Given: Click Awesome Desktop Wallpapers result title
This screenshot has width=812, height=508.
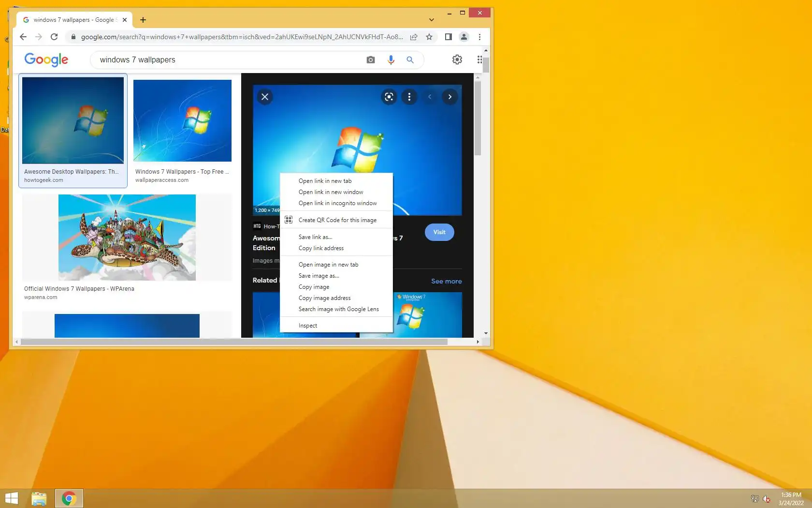Looking at the screenshot, I should pyautogui.click(x=72, y=172).
